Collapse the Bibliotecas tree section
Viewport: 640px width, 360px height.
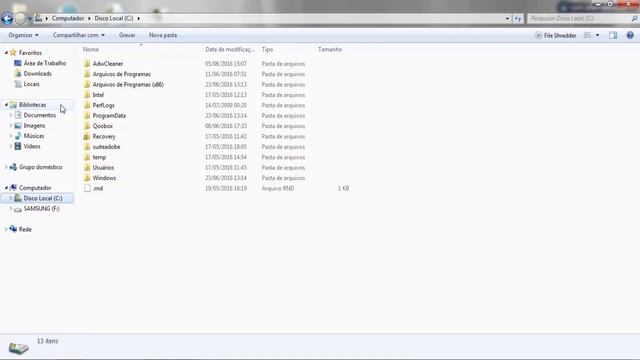click(6, 105)
